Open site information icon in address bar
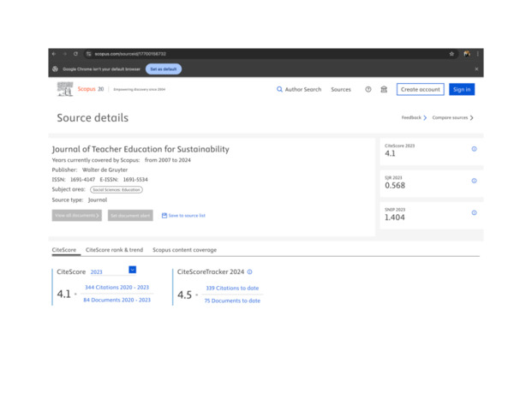Screen dimensions: 532x411 (x=88, y=54)
